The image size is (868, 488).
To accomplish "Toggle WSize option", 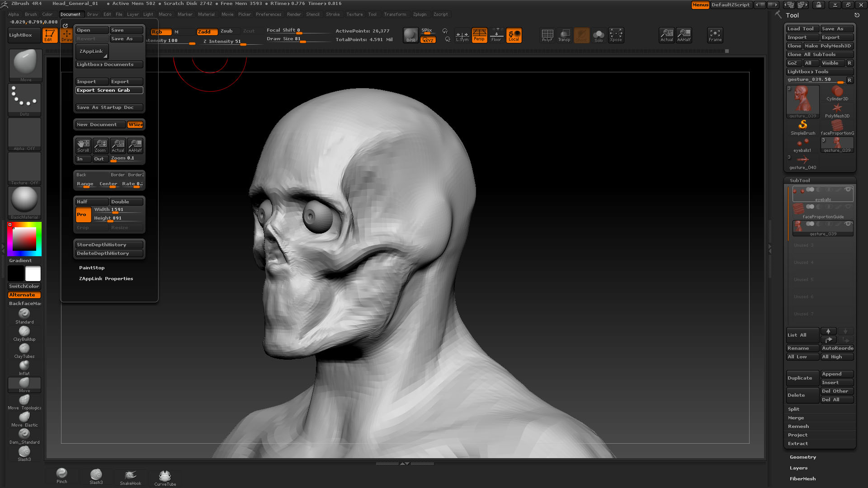I will [x=135, y=125].
